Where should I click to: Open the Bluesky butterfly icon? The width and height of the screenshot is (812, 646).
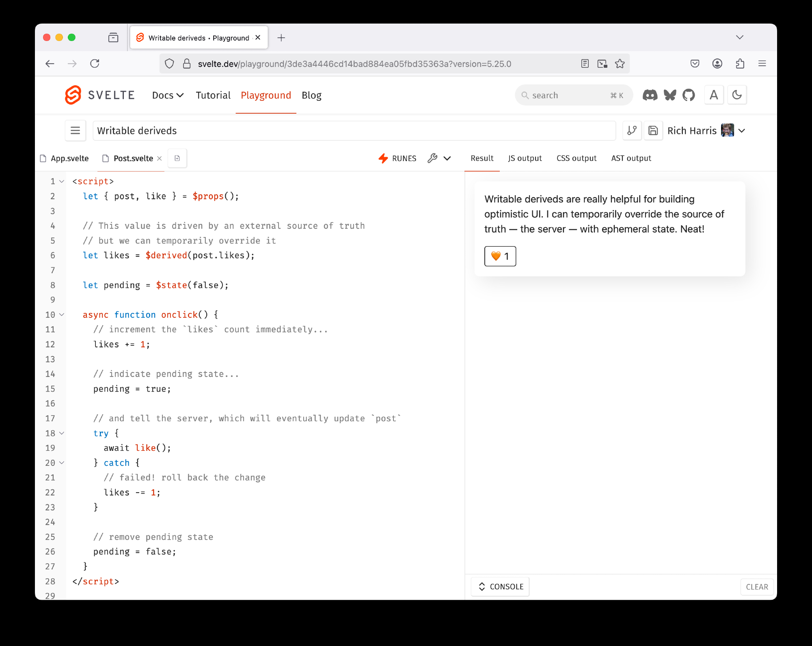670,95
